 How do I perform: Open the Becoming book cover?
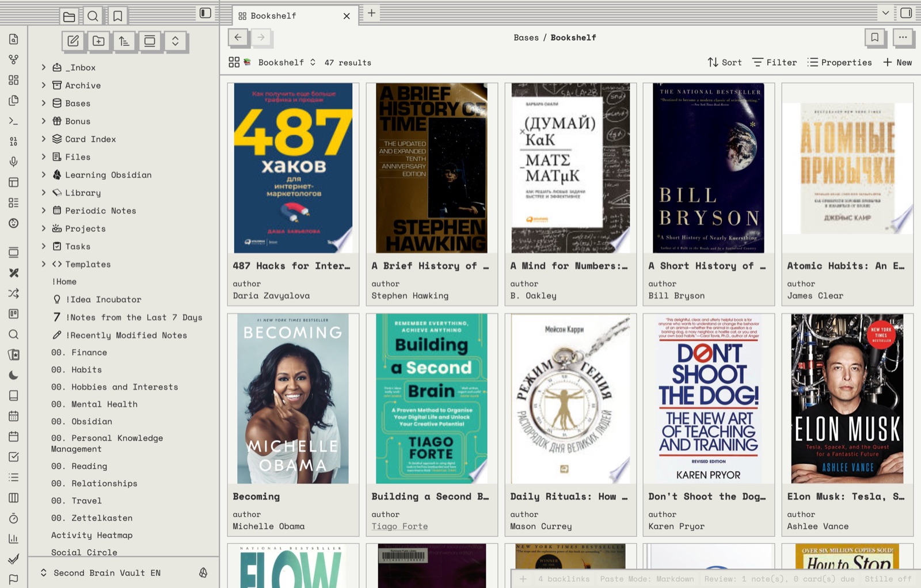[293, 399]
